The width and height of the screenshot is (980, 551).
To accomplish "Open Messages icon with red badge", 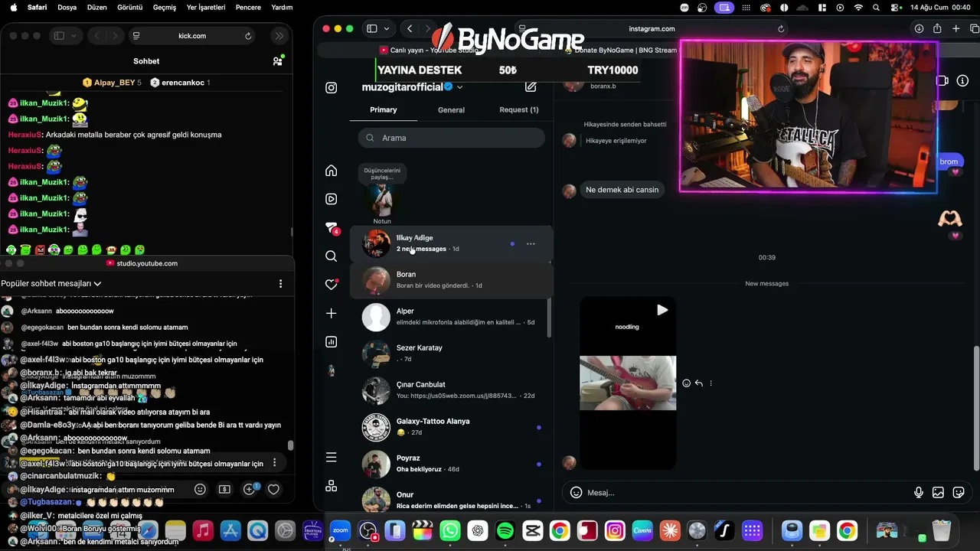I will (x=332, y=228).
